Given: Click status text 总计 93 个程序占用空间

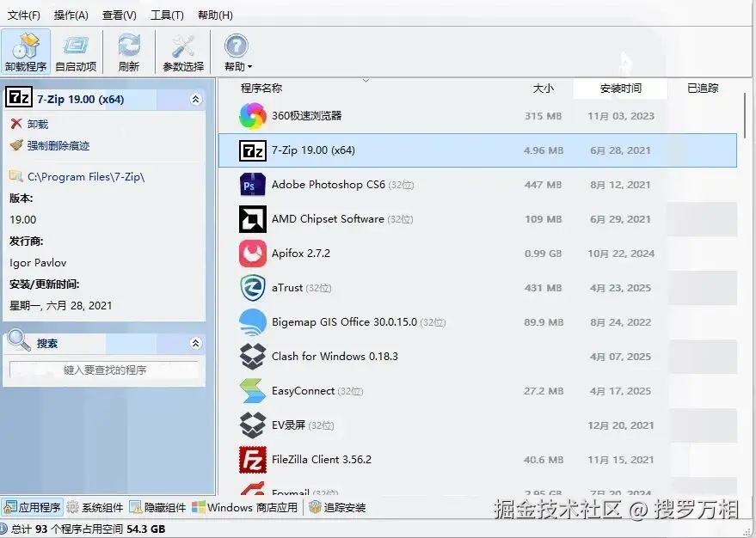Looking at the screenshot, I should (68, 529).
